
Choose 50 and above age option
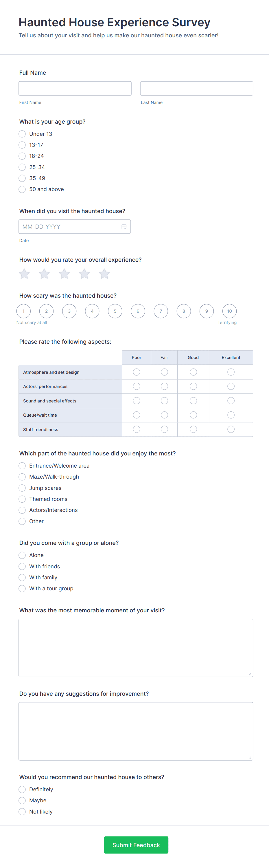click(x=22, y=189)
